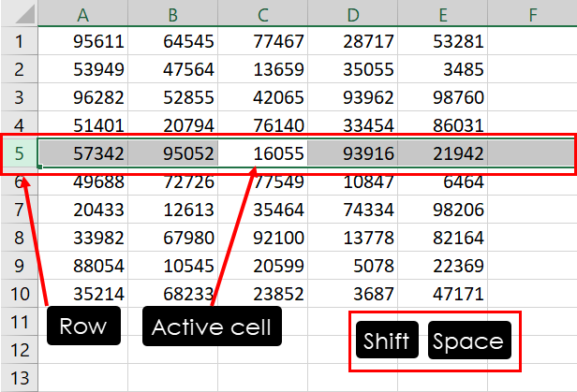Viewport: 577px width, 392px height.
Task: Select row 3 header
Action: click(19, 97)
